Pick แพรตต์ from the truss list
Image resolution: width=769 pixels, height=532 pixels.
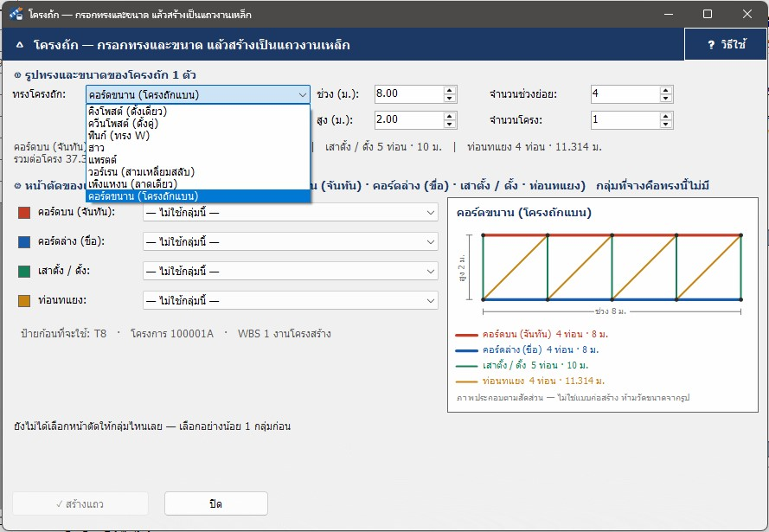pyautogui.click(x=198, y=160)
